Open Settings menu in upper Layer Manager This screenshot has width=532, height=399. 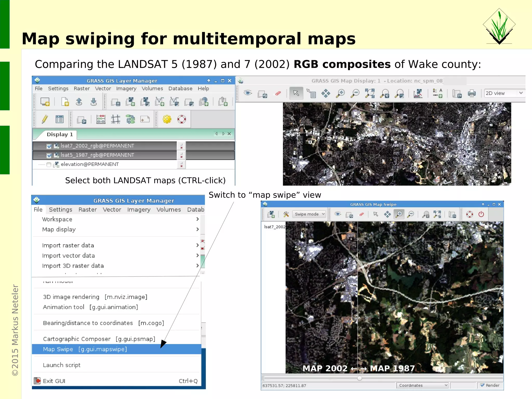coord(58,89)
